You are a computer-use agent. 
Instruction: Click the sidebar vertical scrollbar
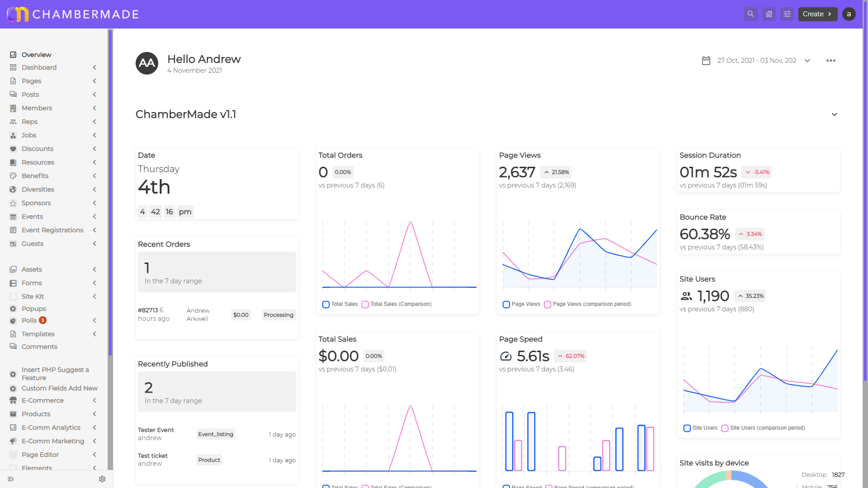click(x=110, y=192)
